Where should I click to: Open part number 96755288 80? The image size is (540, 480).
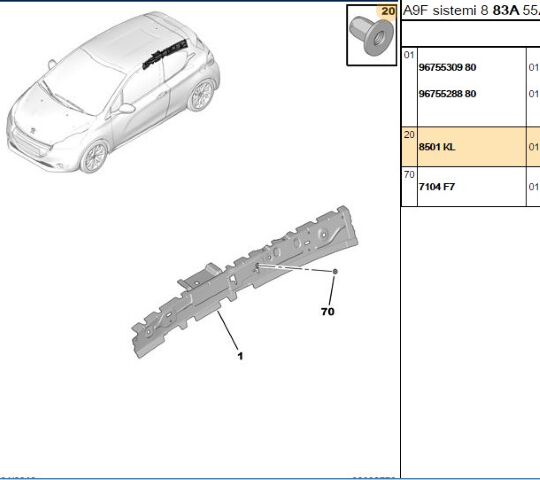tap(447, 94)
